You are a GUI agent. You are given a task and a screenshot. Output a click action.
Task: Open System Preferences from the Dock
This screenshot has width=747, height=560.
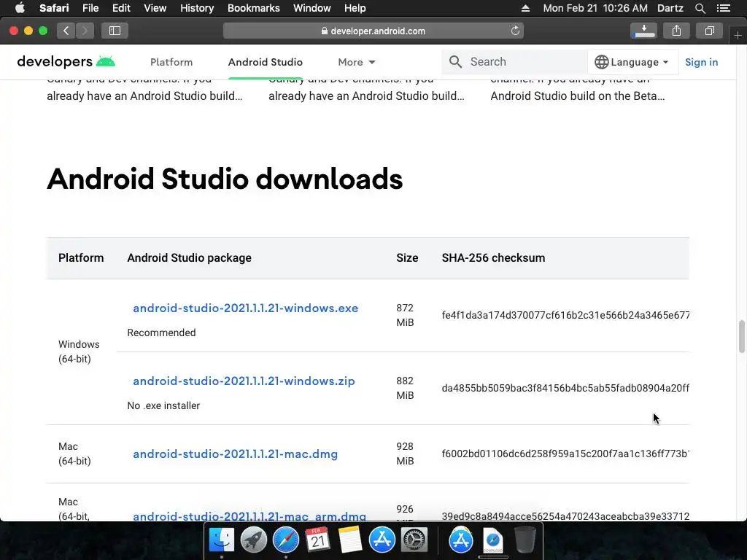click(414, 540)
